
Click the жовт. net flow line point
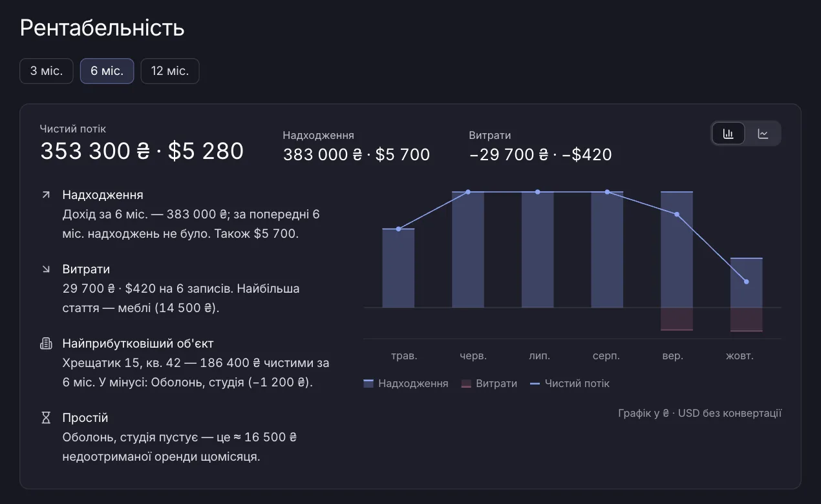point(747,282)
